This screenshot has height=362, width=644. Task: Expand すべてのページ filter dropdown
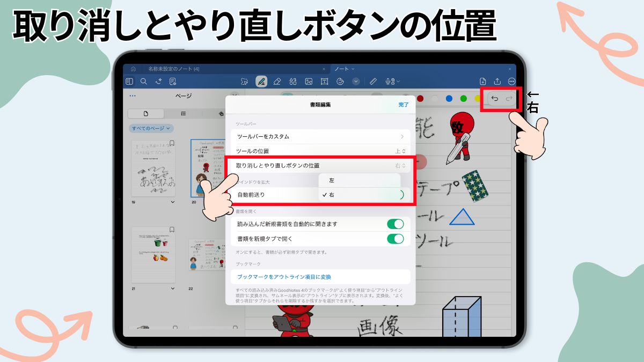click(151, 129)
